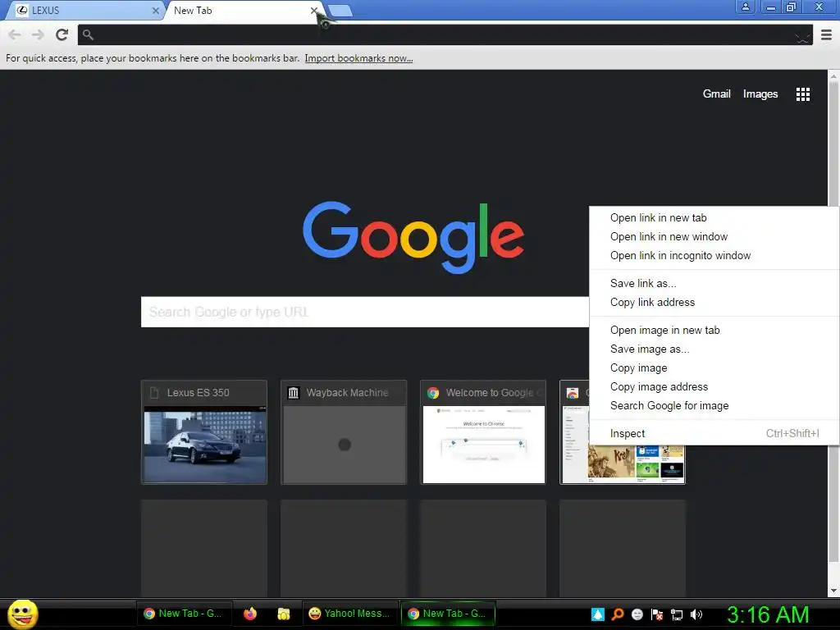Select Copy link address
Viewport: 840px width, 630px height.
(x=714, y=302)
